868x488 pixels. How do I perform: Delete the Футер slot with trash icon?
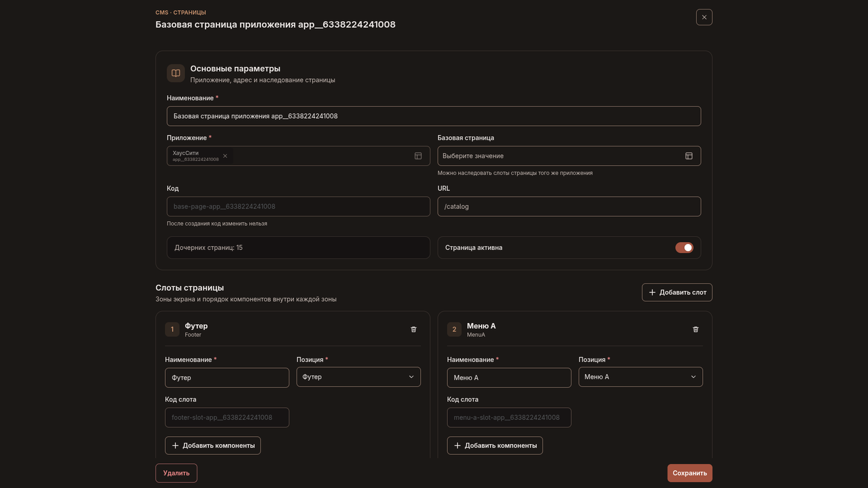point(414,330)
